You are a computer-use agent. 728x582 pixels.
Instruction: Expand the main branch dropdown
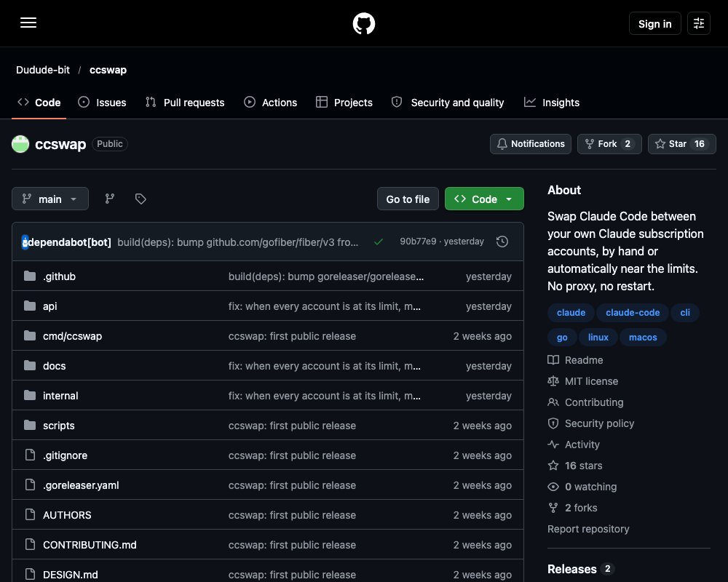(x=50, y=199)
